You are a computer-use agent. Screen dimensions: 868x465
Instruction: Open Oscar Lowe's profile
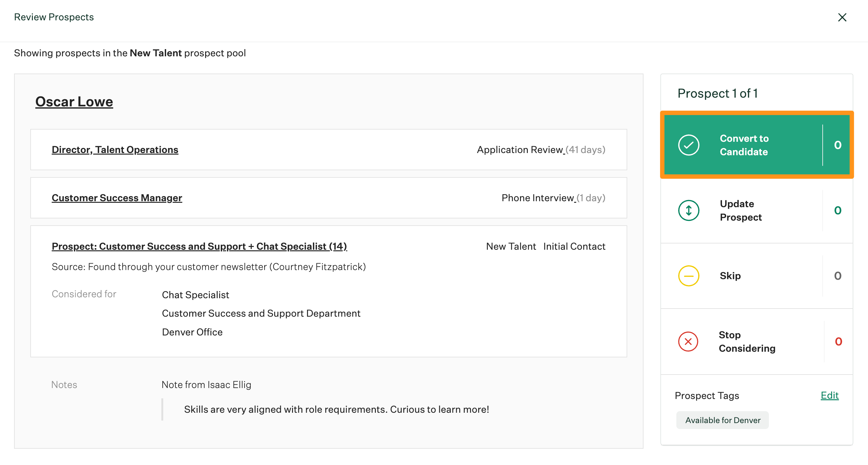(74, 101)
